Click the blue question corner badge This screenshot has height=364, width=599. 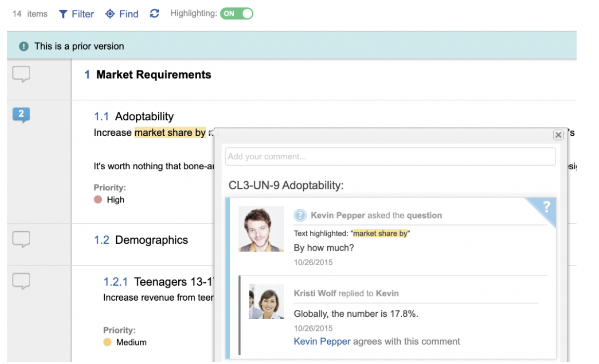pyautogui.click(x=545, y=207)
